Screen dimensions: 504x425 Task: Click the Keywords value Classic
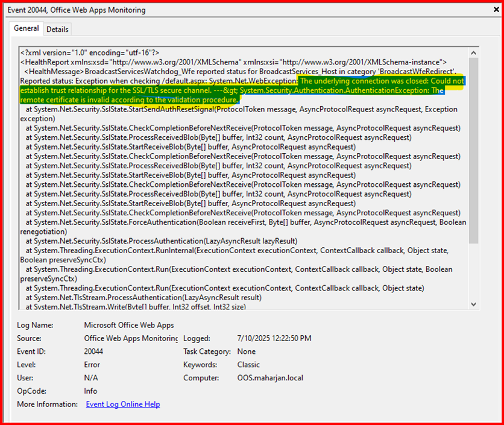tap(249, 365)
